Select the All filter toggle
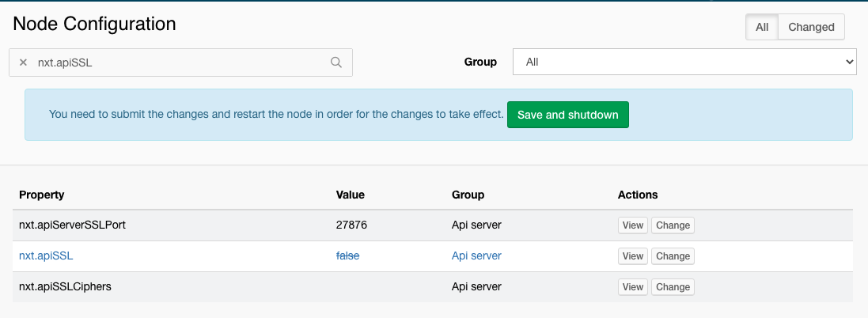 click(x=762, y=27)
